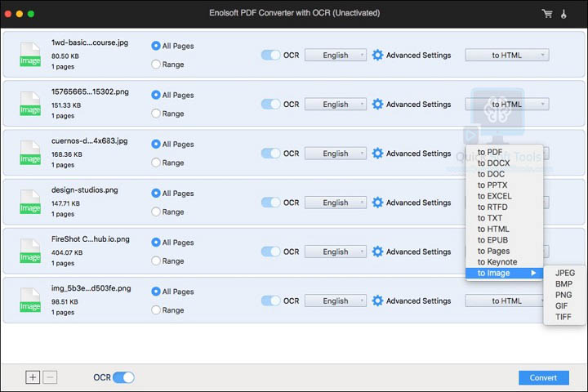This screenshot has width=588, height=392.
Task: Choose 'to PPTX' from the format menu
Action: pos(505,185)
